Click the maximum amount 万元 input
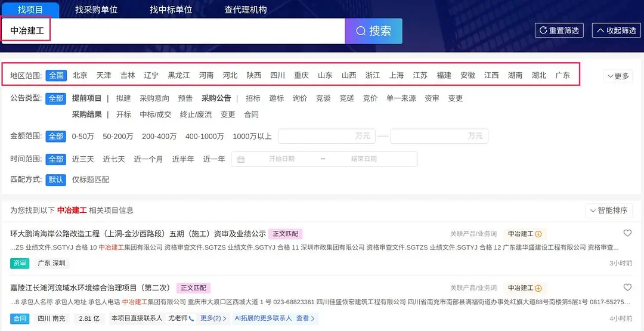This screenshot has width=644, height=331. 439,137
